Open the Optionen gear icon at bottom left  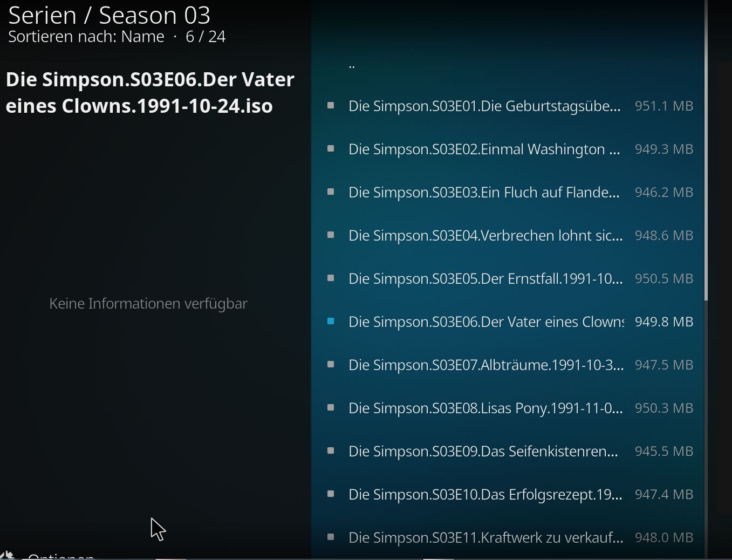pyautogui.click(x=8, y=555)
